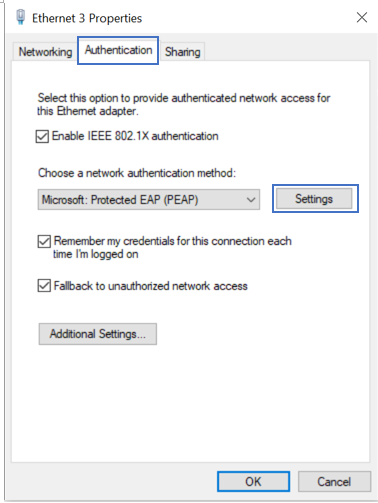This screenshot has height=503, width=378.
Task: Click the 'Select this option to provide' description text
Action: [184, 104]
